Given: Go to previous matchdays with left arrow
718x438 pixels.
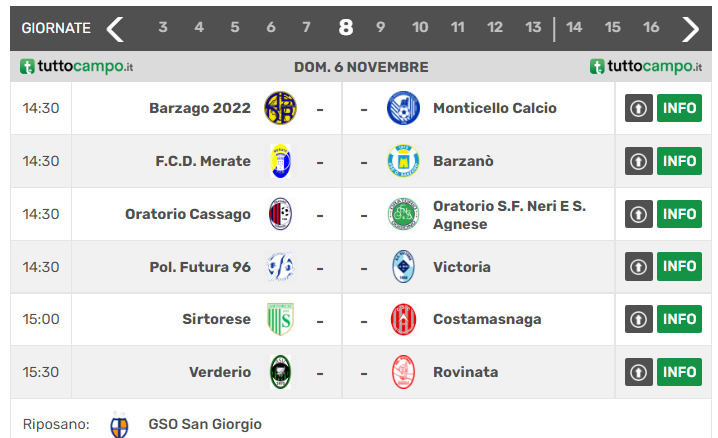Looking at the screenshot, I should point(115,28).
